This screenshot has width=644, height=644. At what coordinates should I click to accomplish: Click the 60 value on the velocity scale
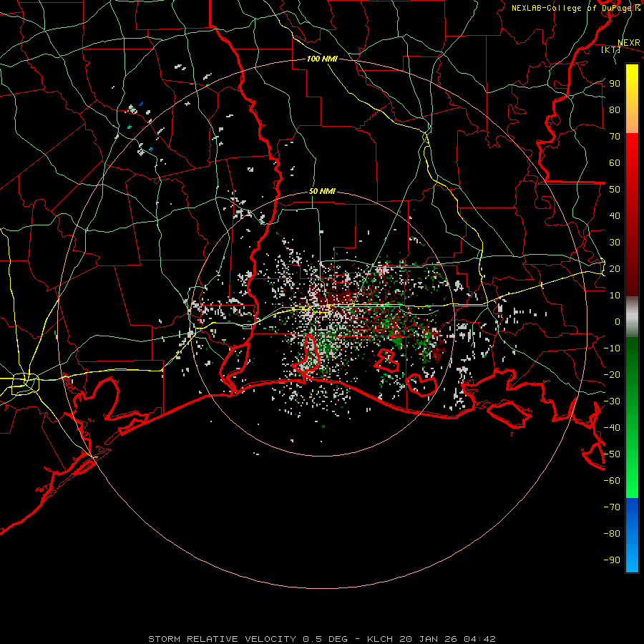615,163
